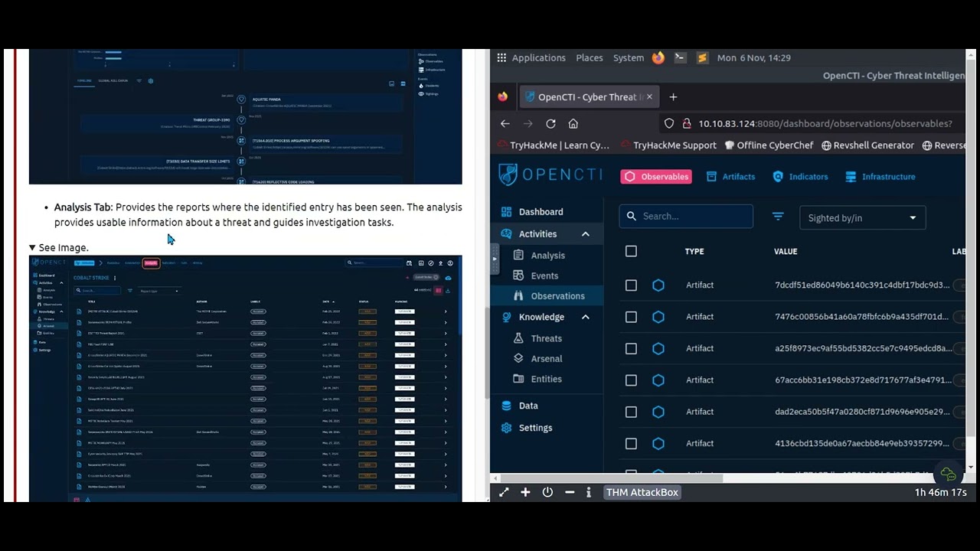Switch to the Observables tab
This screenshot has height=551, width=980.
656,177
